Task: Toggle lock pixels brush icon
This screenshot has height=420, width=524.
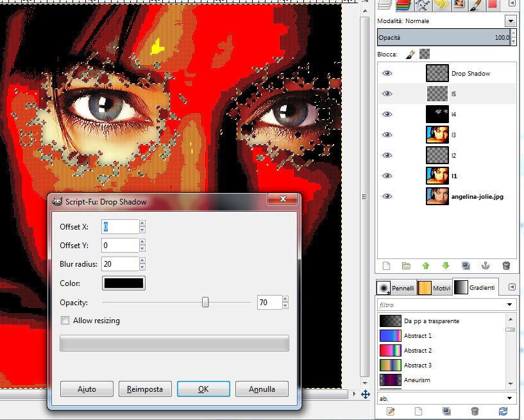Action: 410,54
